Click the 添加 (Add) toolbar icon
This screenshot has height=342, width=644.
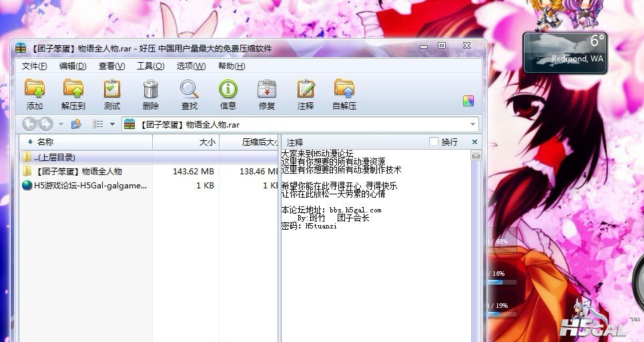(35, 95)
